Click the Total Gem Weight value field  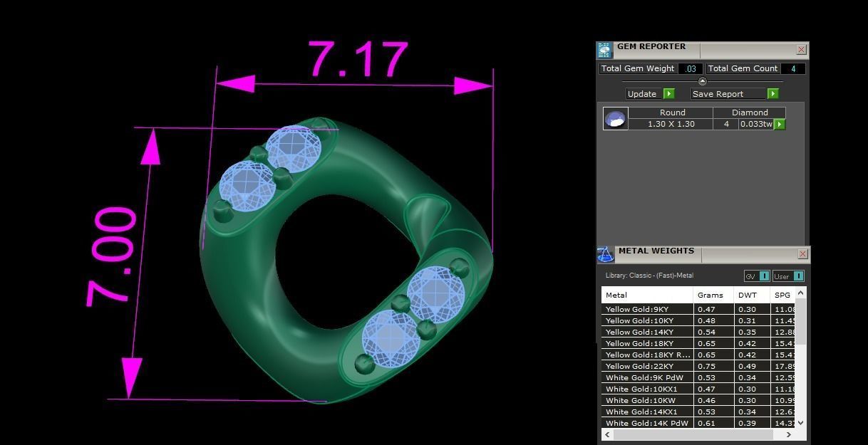pyautogui.click(x=690, y=69)
